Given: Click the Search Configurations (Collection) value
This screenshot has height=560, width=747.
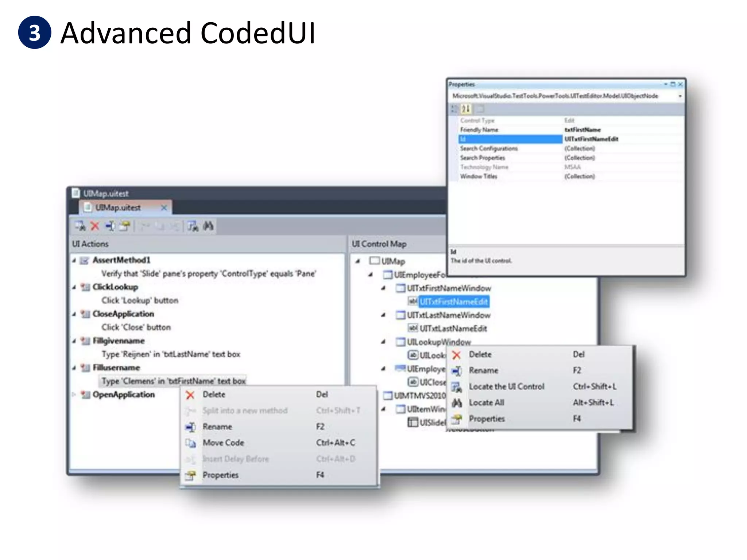Looking at the screenshot, I should [580, 148].
